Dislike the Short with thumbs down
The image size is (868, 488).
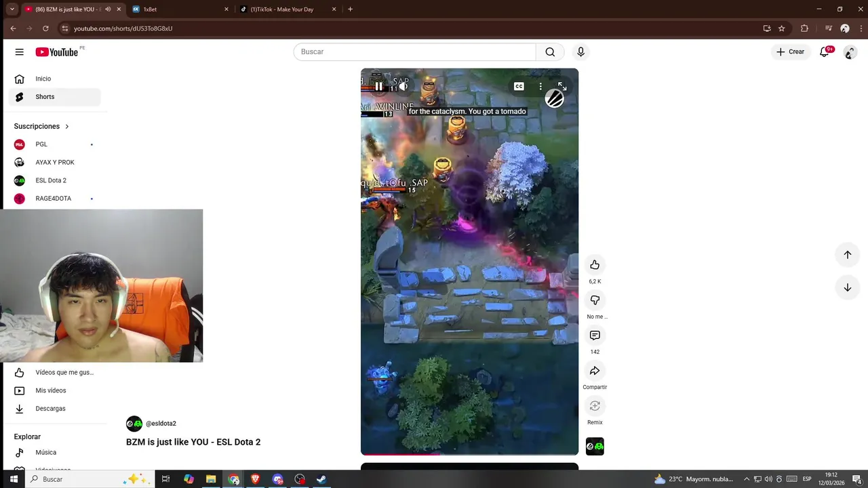(x=595, y=300)
